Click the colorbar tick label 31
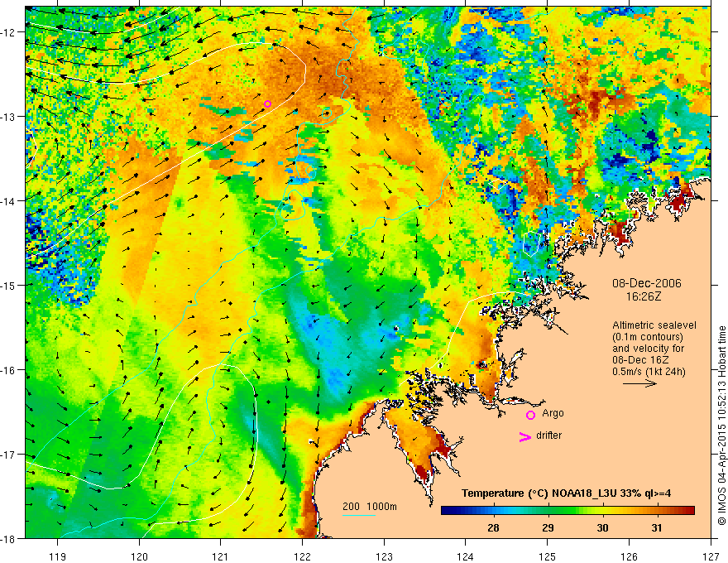 tap(657, 528)
